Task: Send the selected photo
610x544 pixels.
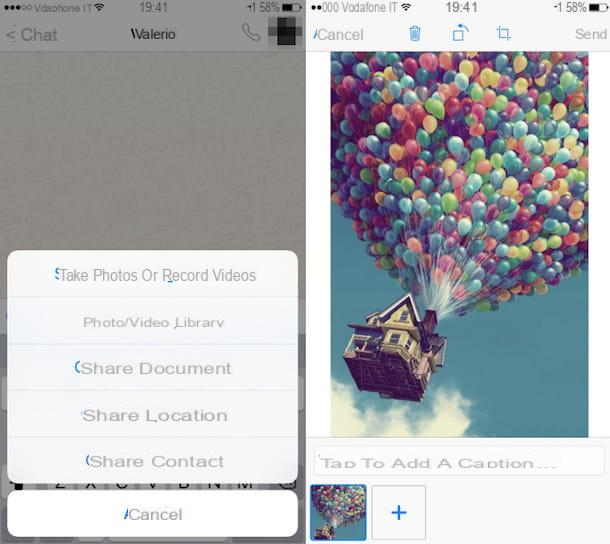Action: (x=591, y=34)
